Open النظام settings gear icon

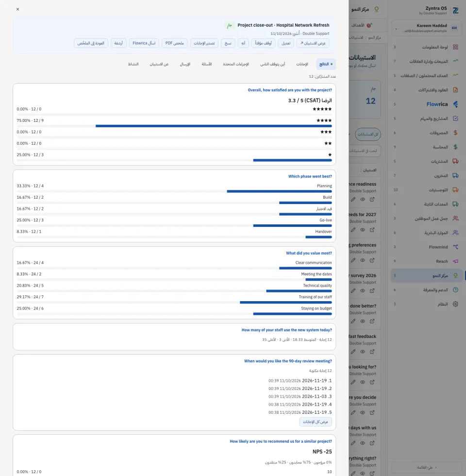[455, 304]
